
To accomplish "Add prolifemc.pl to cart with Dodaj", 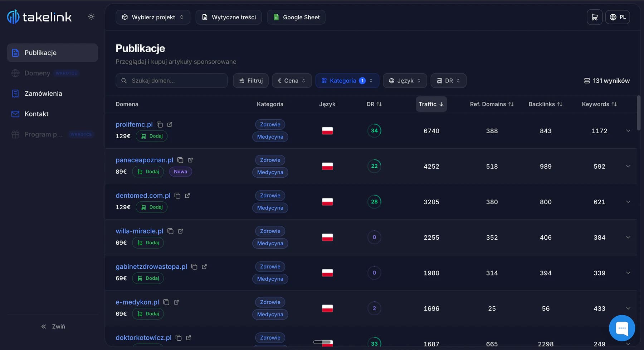I will click(x=152, y=136).
